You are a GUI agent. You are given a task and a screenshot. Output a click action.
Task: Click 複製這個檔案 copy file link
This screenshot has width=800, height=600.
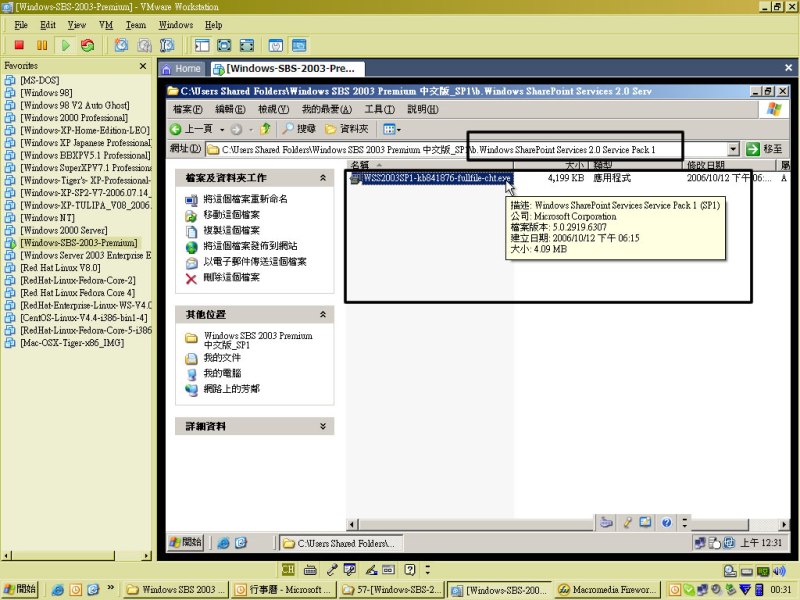tap(232, 230)
